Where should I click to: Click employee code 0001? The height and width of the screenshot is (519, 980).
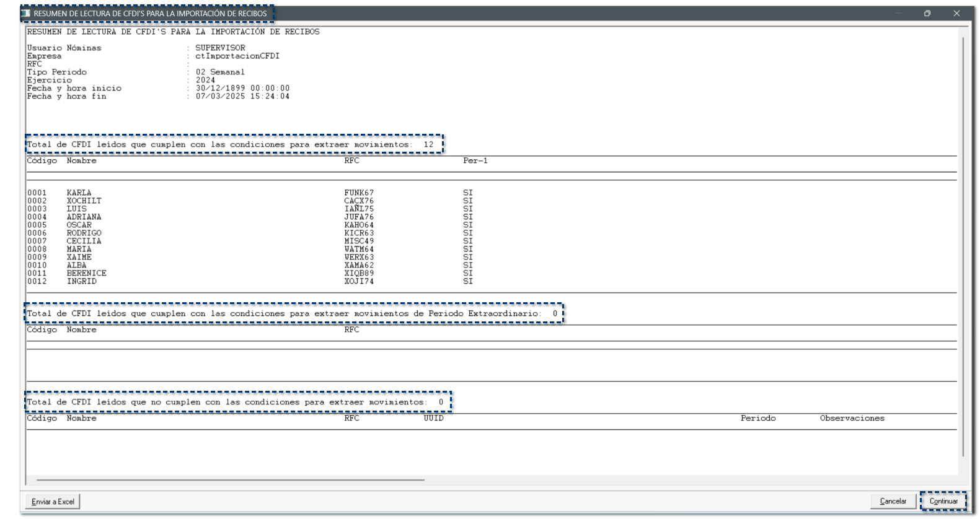tap(37, 193)
